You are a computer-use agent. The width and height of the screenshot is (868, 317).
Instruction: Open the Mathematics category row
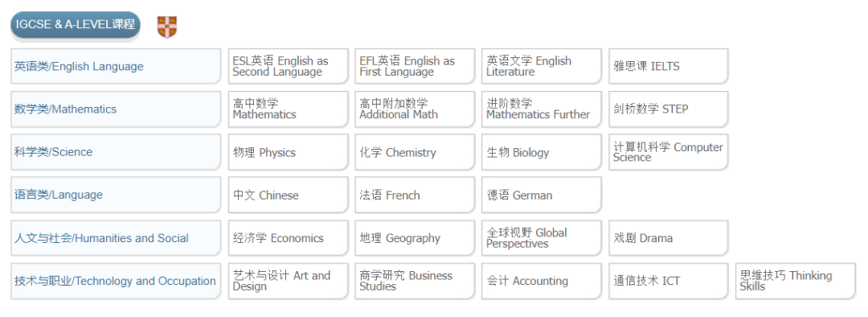[116, 109]
